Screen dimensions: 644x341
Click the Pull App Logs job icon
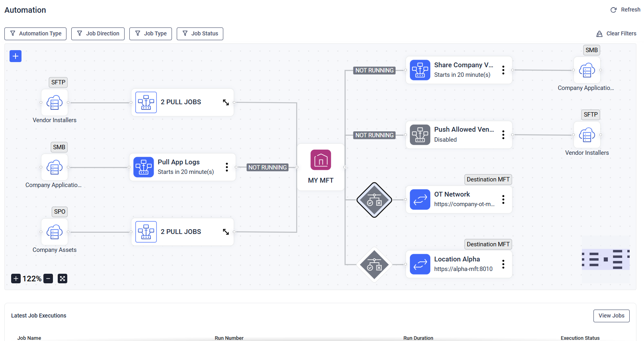tap(144, 167)
